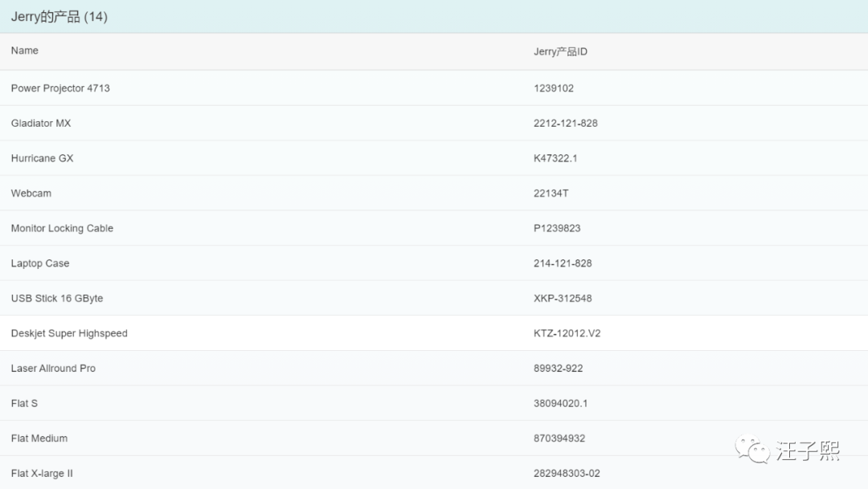Select the Laptop Case row
This screenshot has height=489, width=868.
tap(434, 263)
